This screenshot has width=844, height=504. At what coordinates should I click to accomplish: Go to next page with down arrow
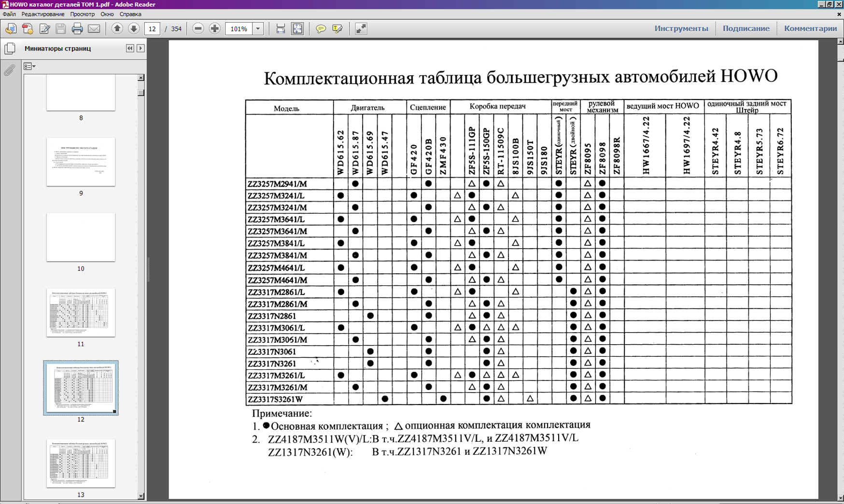(134, 29)
